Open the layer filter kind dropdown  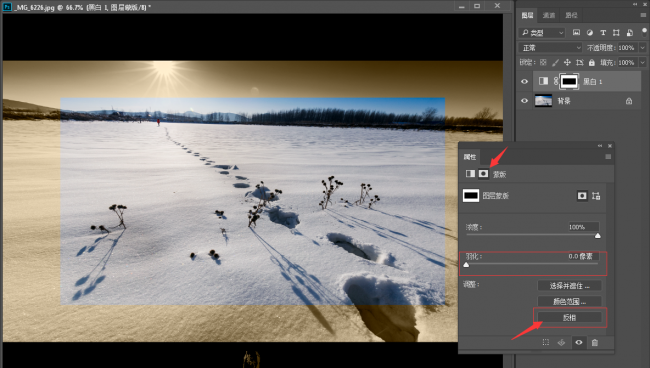tap(542, 33)
